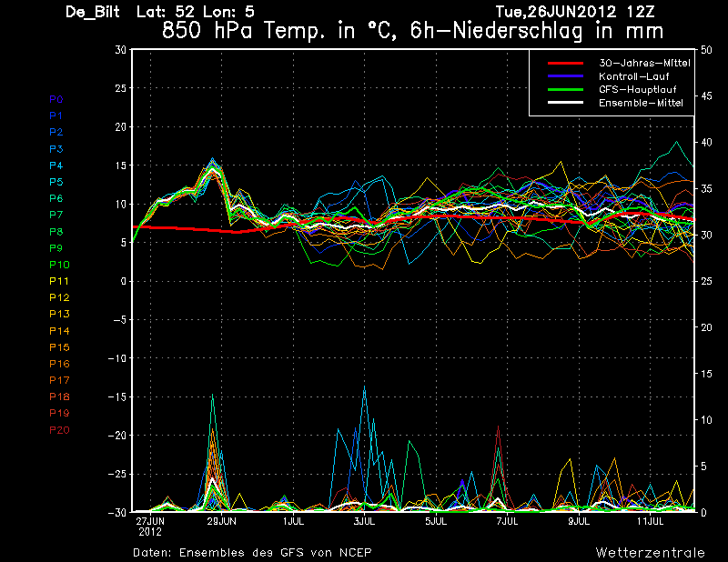This screenshot has width=728, height=562.
Task: Click the 27JUN 2012 x-axis label
Action: click(x=150, y=527)
